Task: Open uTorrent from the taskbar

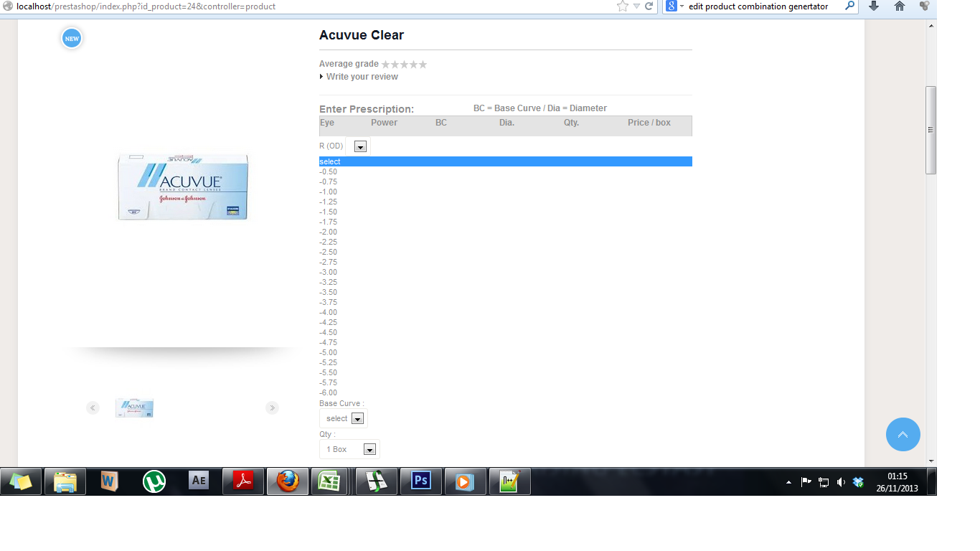Action: 154,481
